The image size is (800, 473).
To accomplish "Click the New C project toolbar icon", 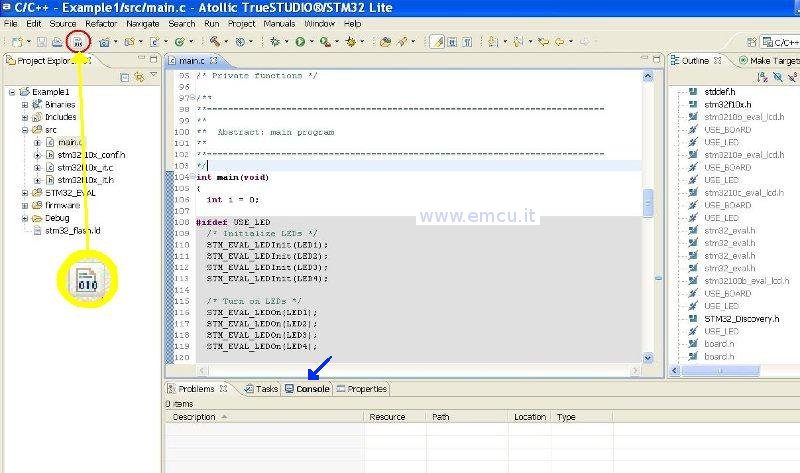I will click(105, 42).
